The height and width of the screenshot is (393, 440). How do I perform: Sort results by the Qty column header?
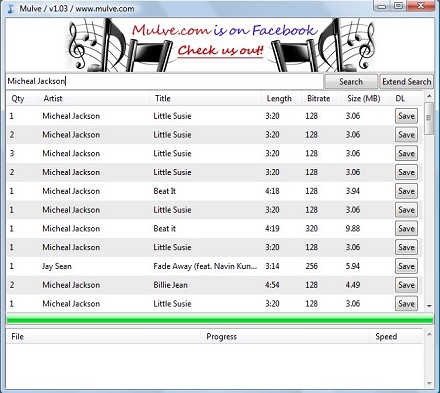(18, 99)
